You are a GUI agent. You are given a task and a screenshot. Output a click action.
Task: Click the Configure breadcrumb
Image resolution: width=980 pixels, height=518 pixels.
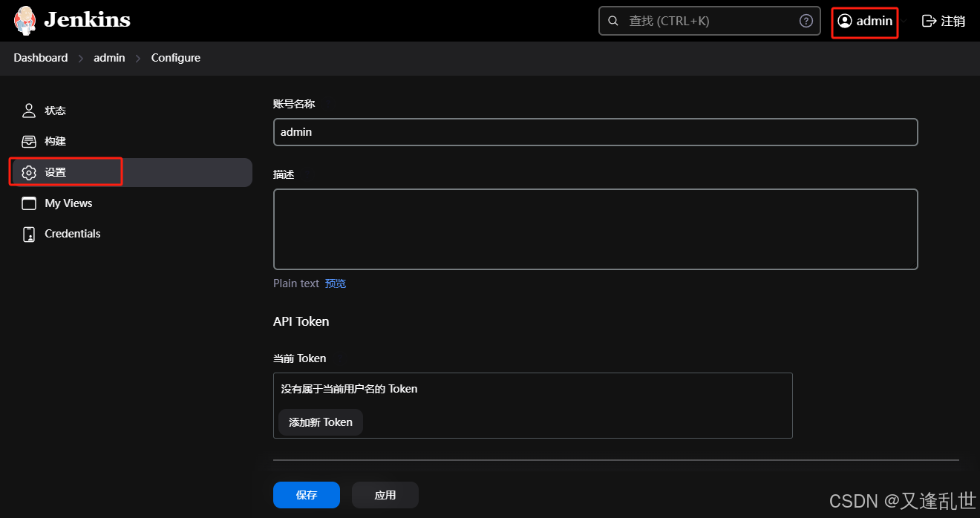pos(176,58)
